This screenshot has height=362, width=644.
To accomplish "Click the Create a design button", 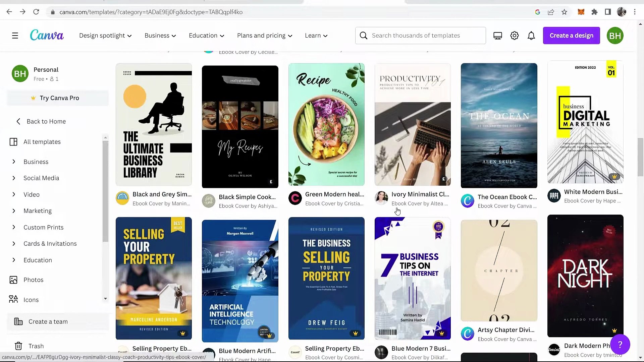I will (571, 35).
